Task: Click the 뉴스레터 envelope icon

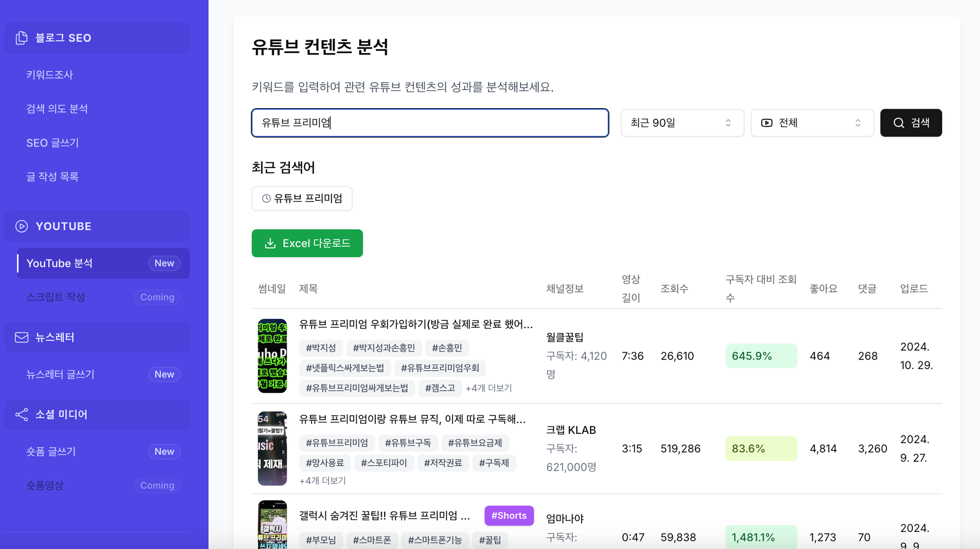Action: click(21, 337)
